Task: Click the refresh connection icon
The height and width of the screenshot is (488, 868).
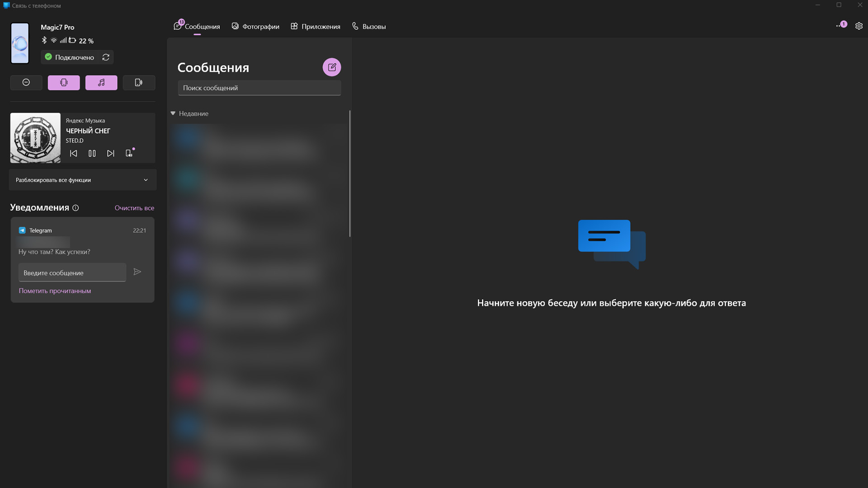Action: coord(106,57)
